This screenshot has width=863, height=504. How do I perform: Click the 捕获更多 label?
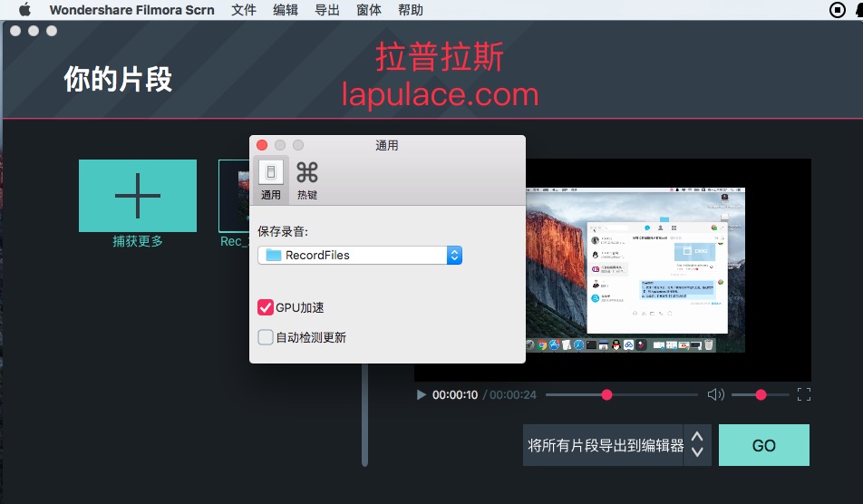138,241
